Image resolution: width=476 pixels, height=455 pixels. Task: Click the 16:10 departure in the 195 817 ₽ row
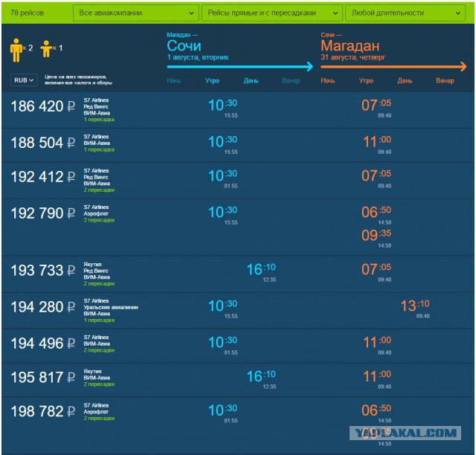click(261, 376)
